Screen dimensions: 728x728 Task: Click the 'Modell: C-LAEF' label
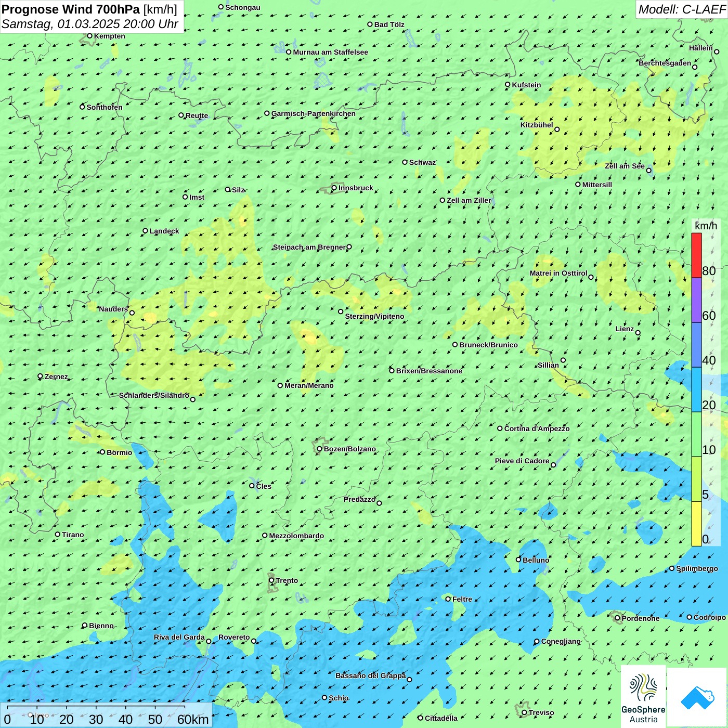[x=682, y=9]
